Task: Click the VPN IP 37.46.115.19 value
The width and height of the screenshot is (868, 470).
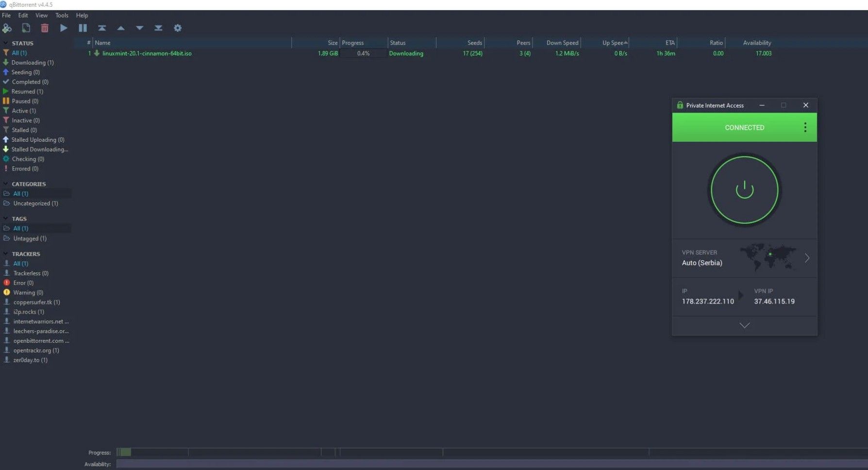Action: pos(774,302)
